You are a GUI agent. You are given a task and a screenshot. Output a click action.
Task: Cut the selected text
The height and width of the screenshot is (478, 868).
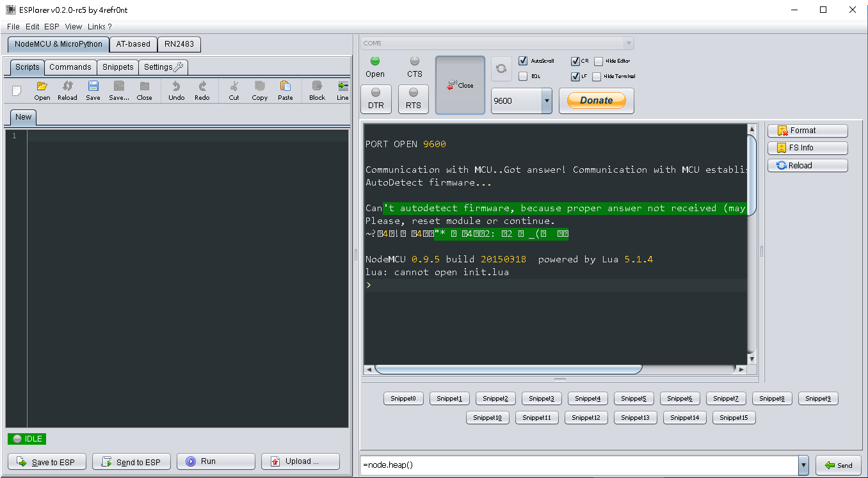tap(234, 90)
